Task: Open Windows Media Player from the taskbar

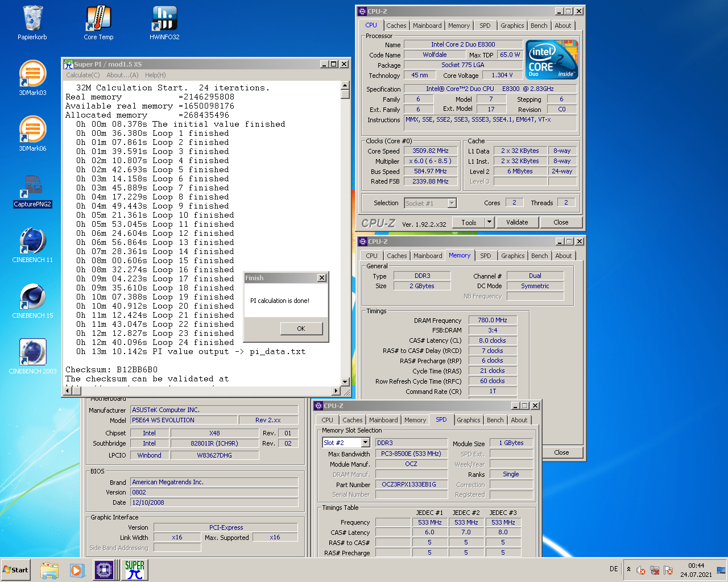Action: coord(77,570)
